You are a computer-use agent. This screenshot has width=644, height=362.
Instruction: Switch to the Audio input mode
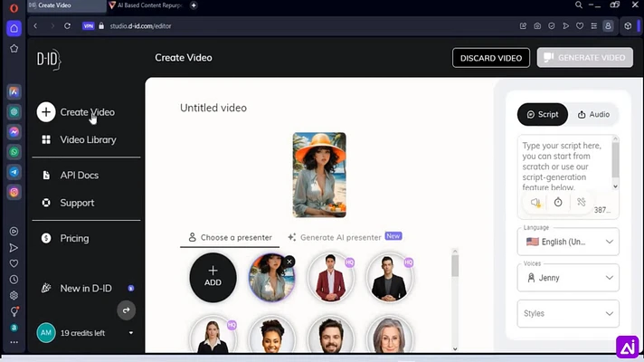click(593, 115)
